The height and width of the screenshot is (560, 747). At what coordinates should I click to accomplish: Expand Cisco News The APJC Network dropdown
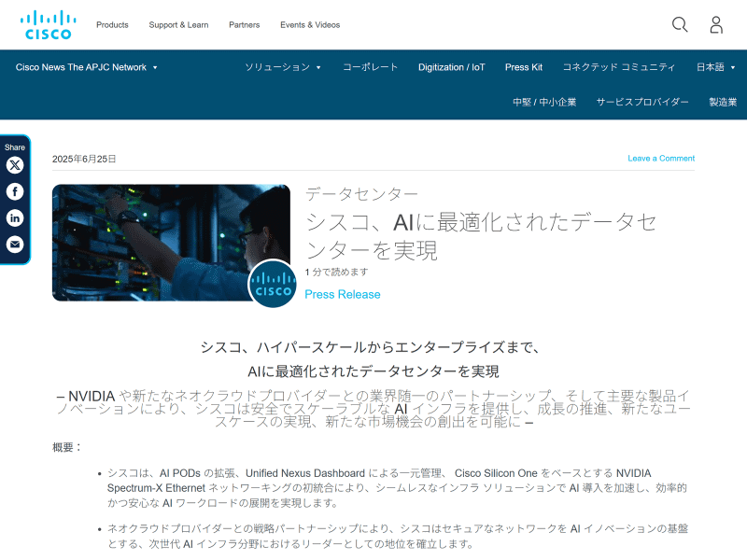86,67
